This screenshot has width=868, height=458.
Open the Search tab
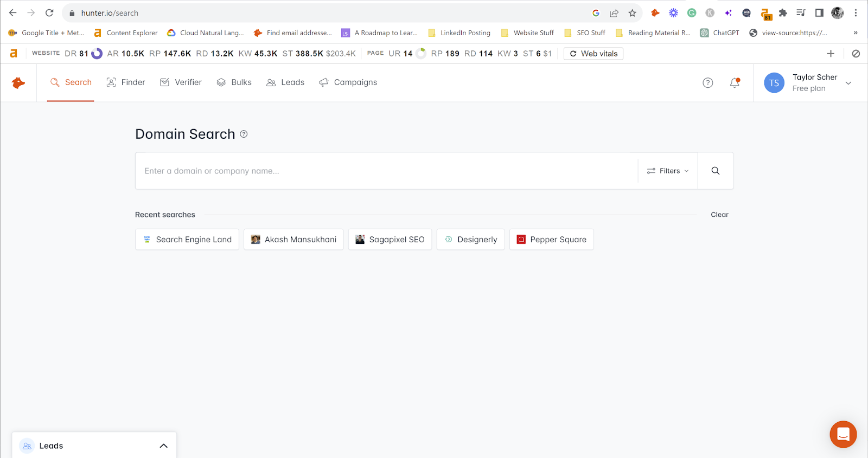click(x=71, y=82)
